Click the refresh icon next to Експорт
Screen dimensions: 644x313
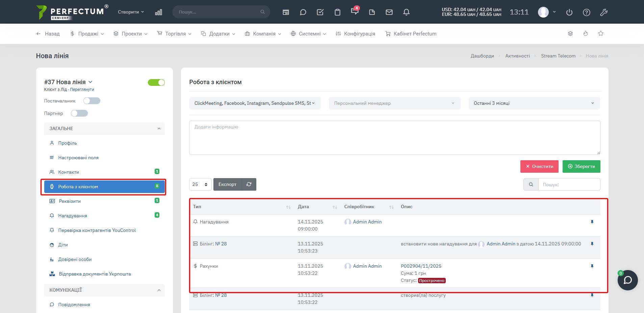[x=249, y=184]
